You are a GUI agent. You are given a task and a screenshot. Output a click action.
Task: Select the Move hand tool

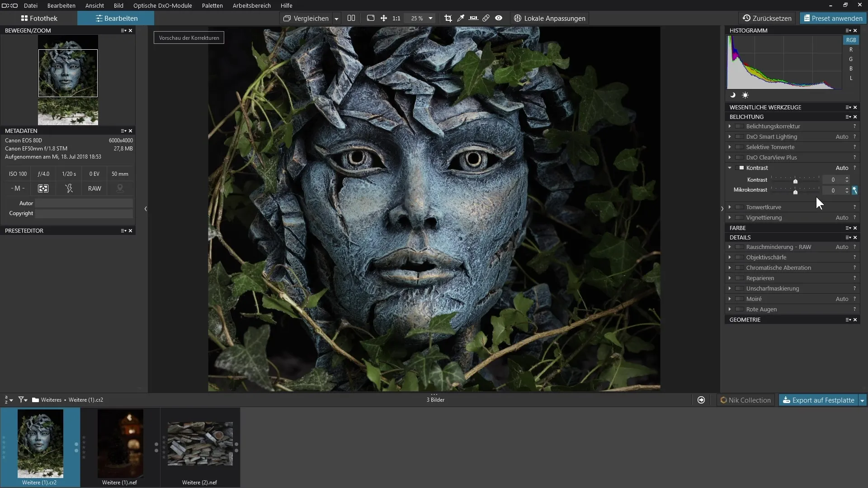(384, 18)
